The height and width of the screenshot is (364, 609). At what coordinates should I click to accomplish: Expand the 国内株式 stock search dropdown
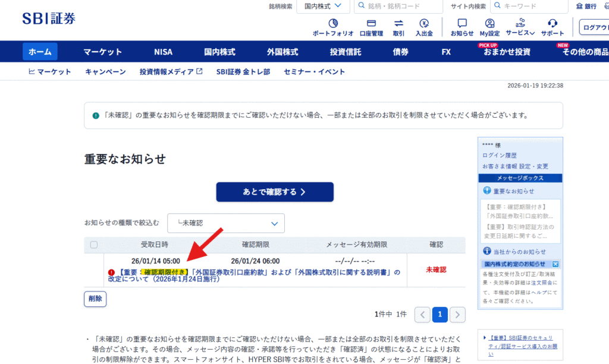coord(323,7)
